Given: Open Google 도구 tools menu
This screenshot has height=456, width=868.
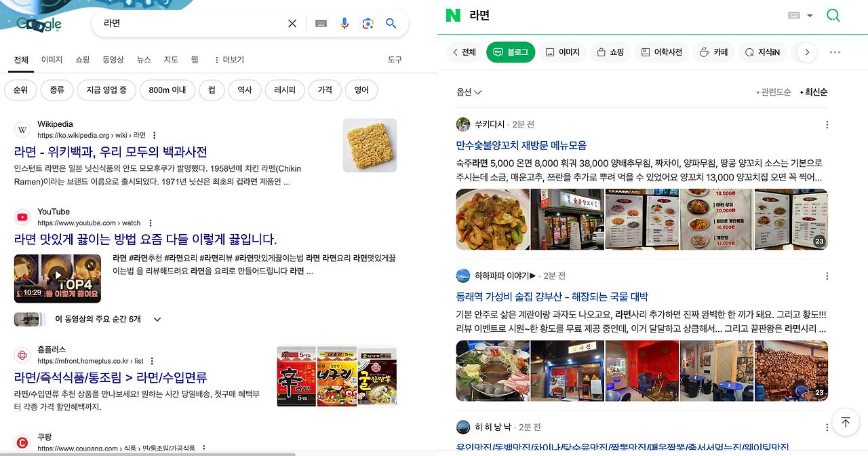Looking at the screenshot, I should tap(395, 60).
